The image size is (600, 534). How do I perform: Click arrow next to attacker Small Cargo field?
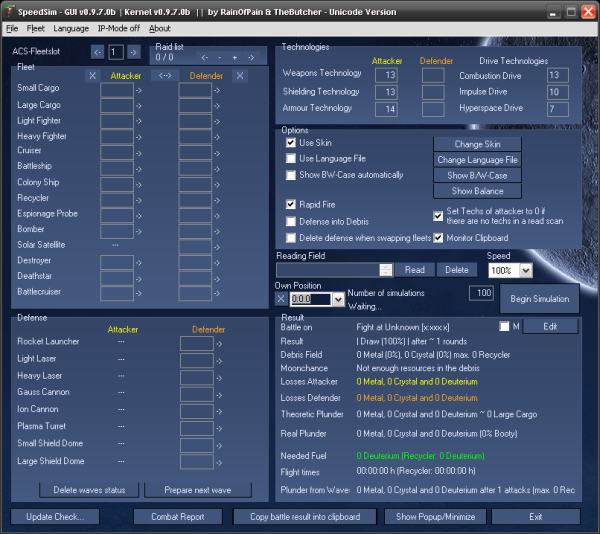(x=139, y=91)
